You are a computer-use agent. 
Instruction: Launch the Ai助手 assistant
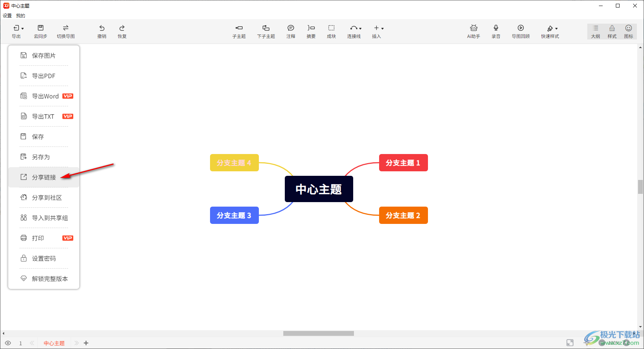click(x=474, y=32)
